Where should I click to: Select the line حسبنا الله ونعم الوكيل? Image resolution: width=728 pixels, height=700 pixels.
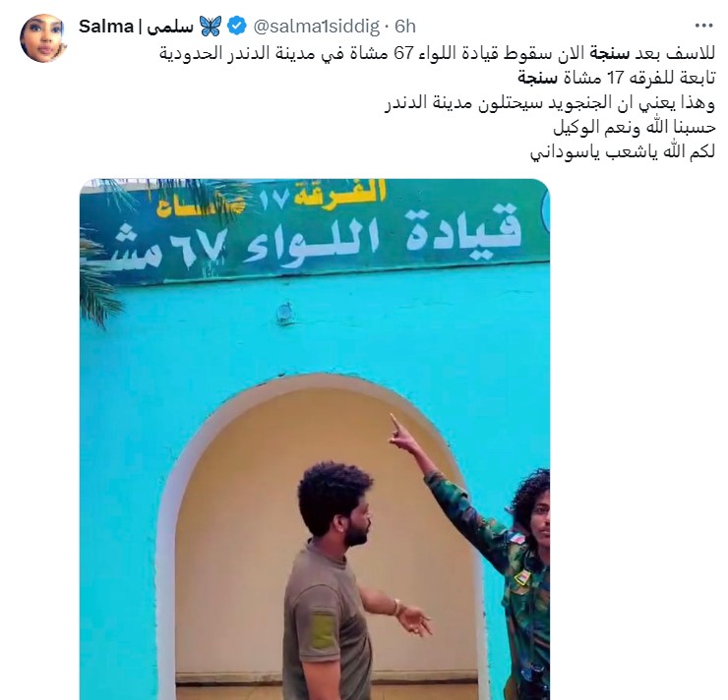point(634,127)
